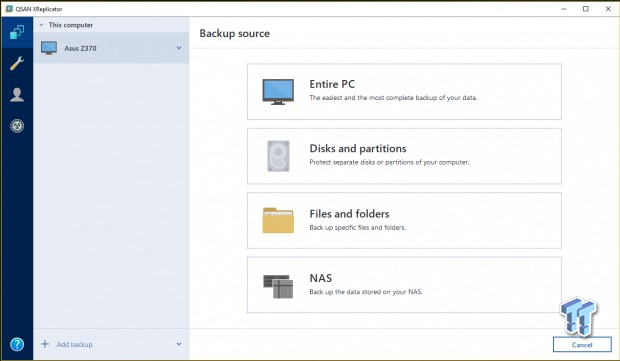Minimize the QSAN XReplicator window
The width and height of the screenshot is (620, 361).
point(564,9)
